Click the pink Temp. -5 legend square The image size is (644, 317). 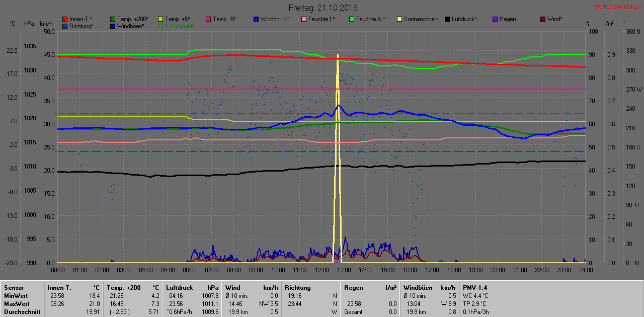(208, 19)
